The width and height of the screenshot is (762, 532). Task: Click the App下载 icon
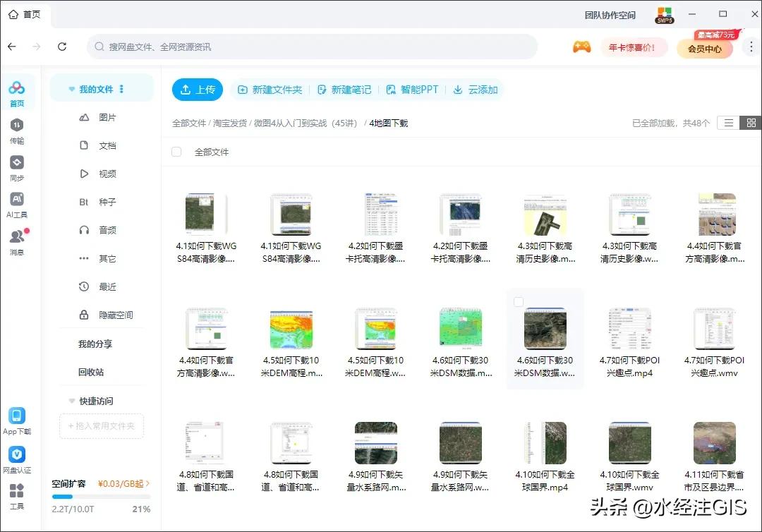pyautogui.click(x=17, y=416)
